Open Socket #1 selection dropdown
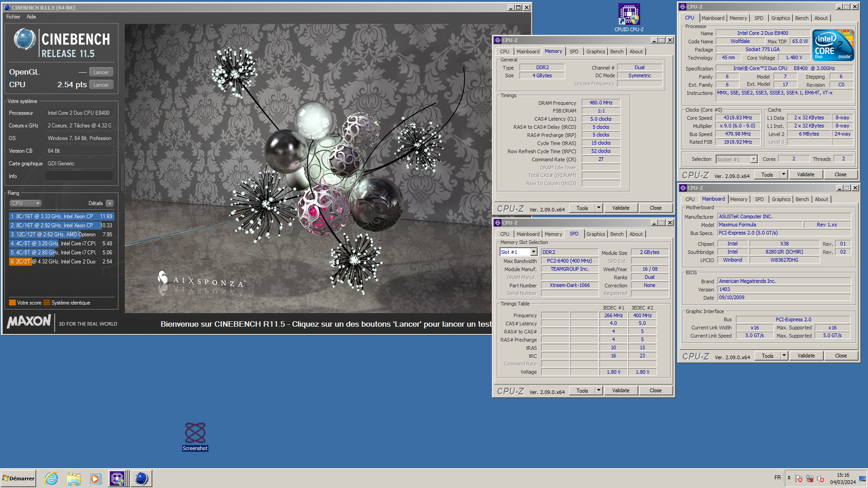The image size is (868, 488). pyautogui.click(x=754, y=159)
